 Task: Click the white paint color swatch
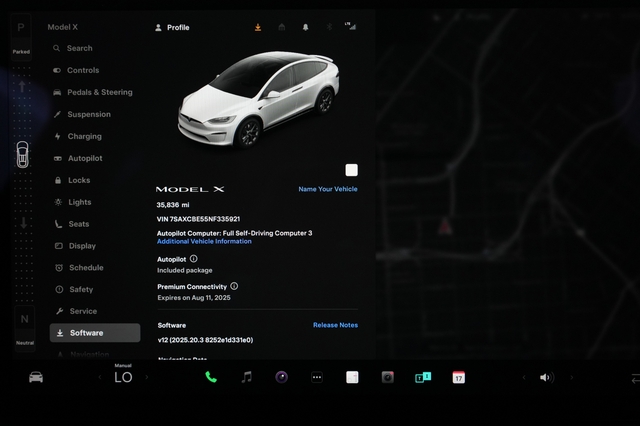coord(351,170)
